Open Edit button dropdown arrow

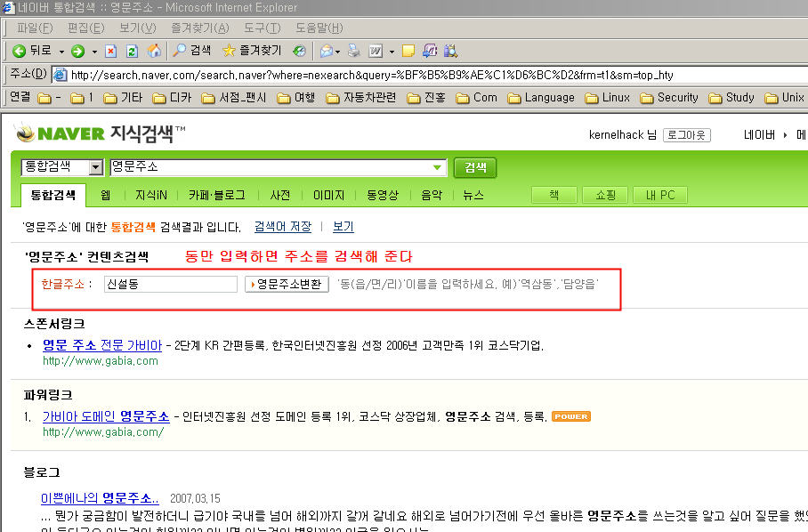pos(392,52)
